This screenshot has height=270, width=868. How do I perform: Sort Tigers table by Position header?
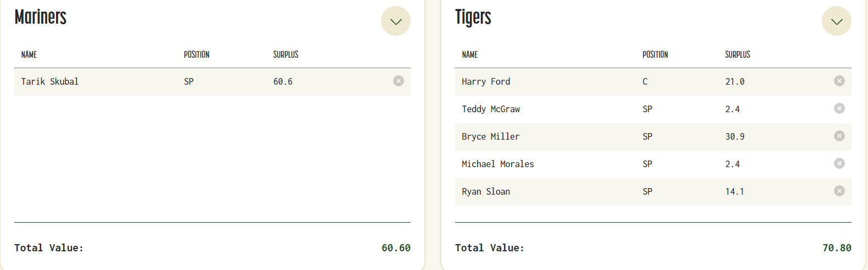(x=655, y=54)
